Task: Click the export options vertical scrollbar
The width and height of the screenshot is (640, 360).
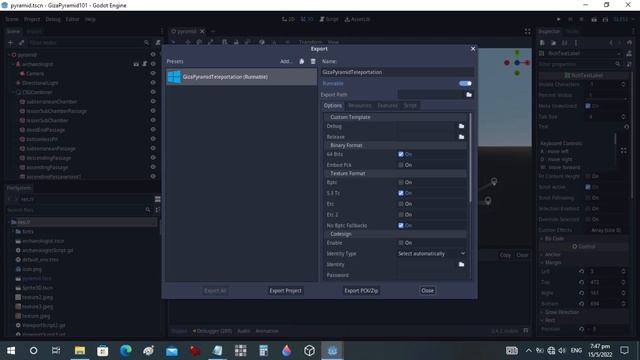Action: point(470,158)
